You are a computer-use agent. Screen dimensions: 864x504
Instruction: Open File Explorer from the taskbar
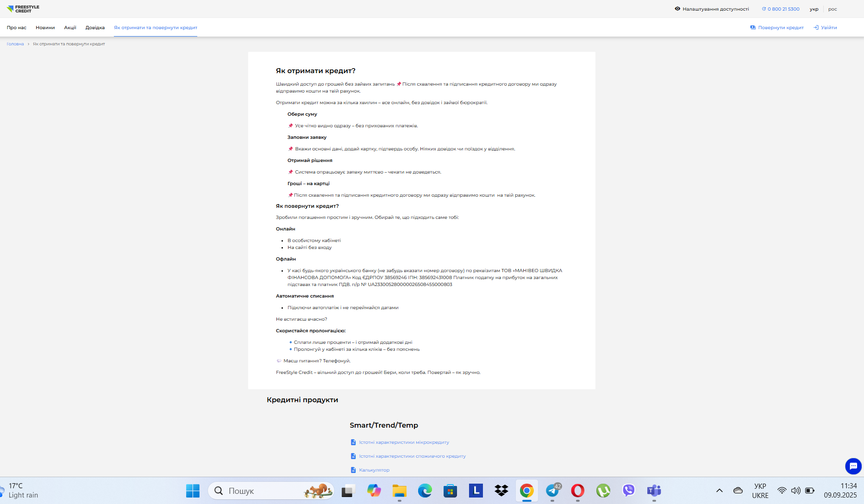pyautogui.click(x=399, y=491)
